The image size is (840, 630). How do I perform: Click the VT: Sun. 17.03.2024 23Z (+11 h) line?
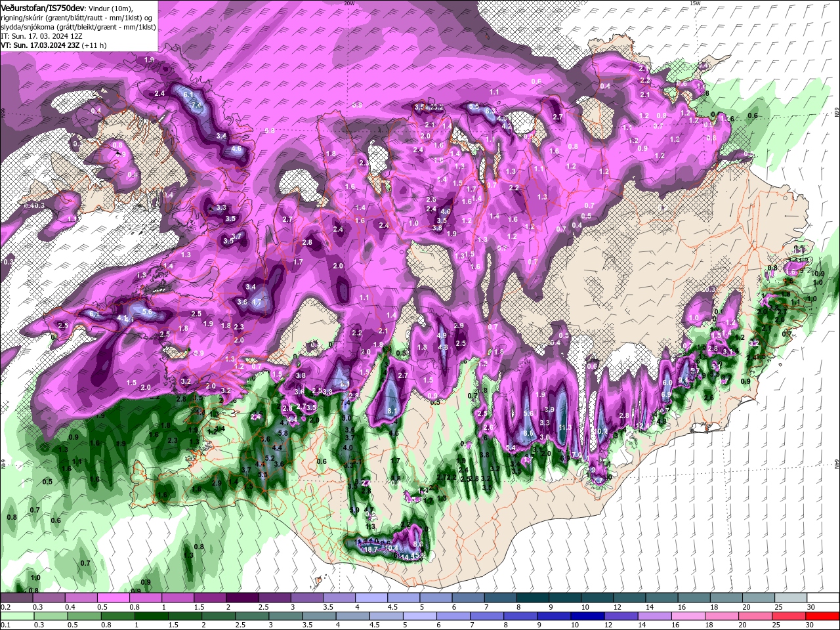(53, 45)
